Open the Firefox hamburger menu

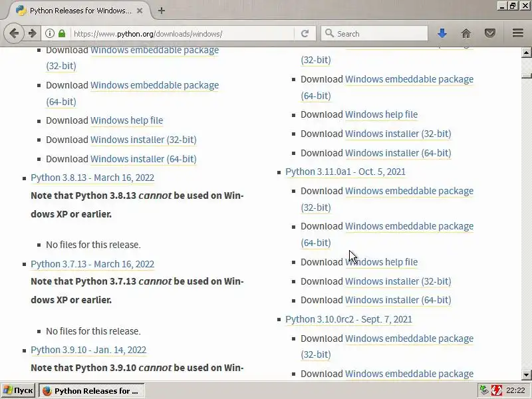click(518, 33)
